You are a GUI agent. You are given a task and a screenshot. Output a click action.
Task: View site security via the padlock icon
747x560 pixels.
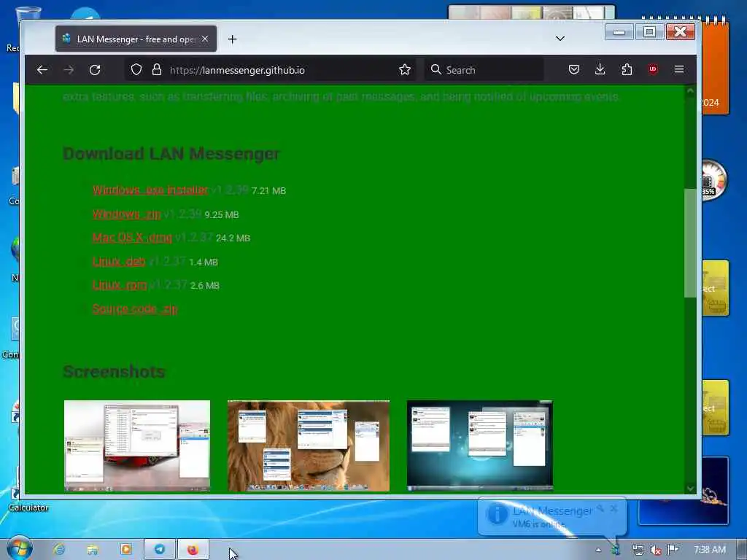[157, 69]
